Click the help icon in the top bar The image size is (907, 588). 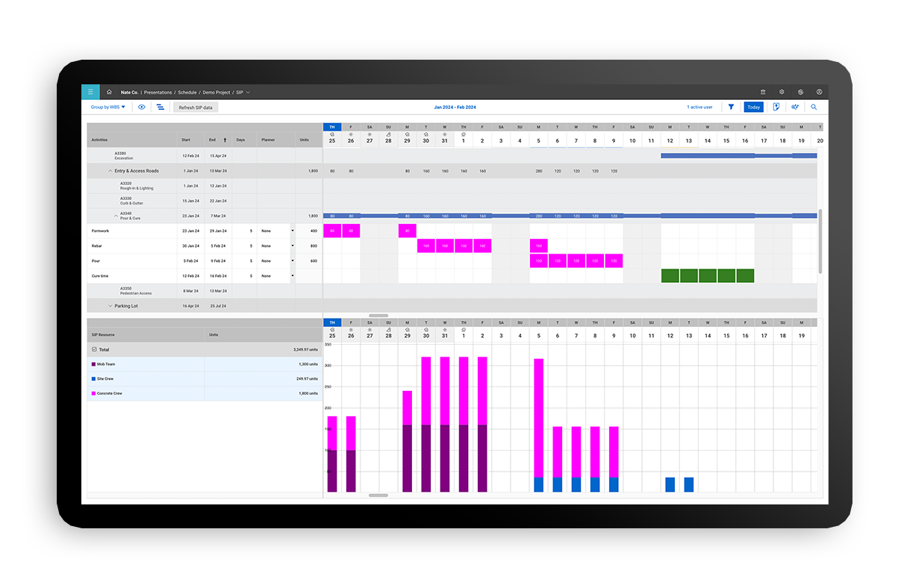tap(819, 92)
